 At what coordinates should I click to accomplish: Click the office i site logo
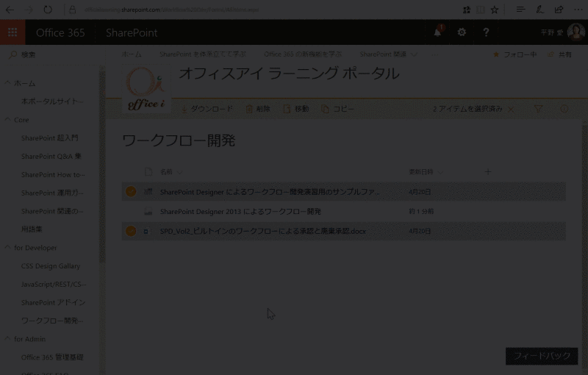(146, 89)
